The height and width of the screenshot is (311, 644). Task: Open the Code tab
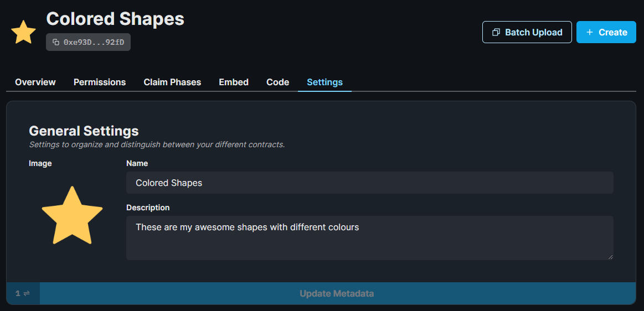(277, 82)
